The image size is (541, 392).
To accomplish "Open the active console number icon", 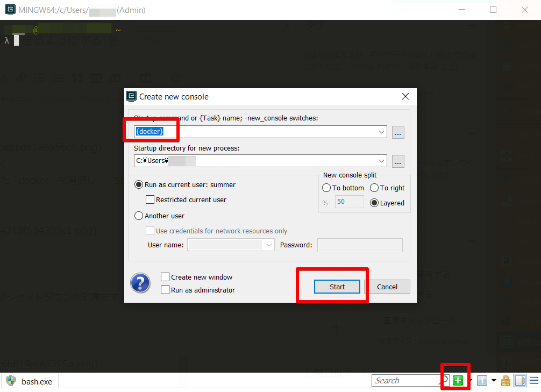I will click(x=482, y=381).
